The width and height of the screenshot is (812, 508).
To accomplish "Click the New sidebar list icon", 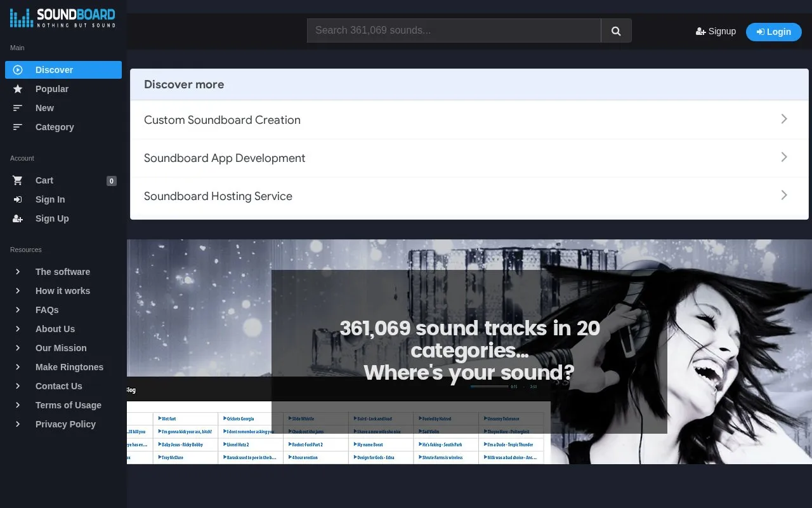I will [18, 108].
